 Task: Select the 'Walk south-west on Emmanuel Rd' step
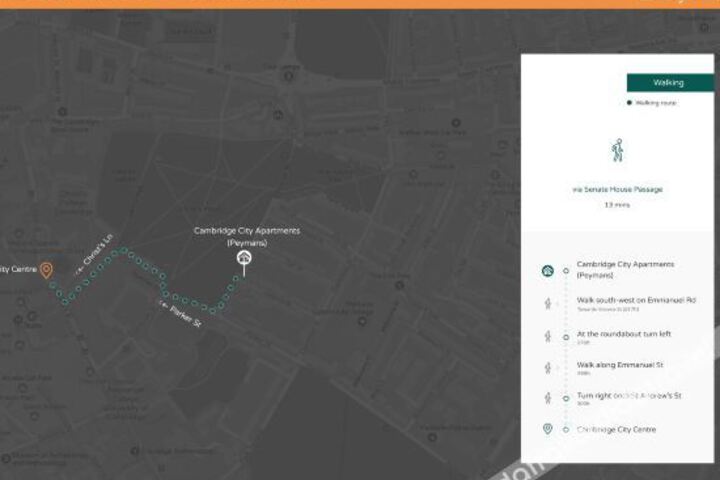pyautogui.click(x=635, y=300)
